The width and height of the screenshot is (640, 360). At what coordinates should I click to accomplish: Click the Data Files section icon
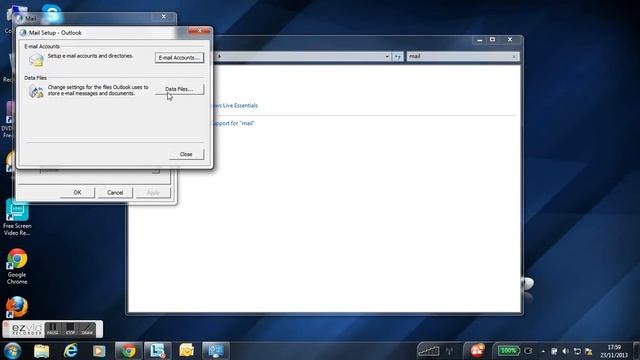click(36, 91)
